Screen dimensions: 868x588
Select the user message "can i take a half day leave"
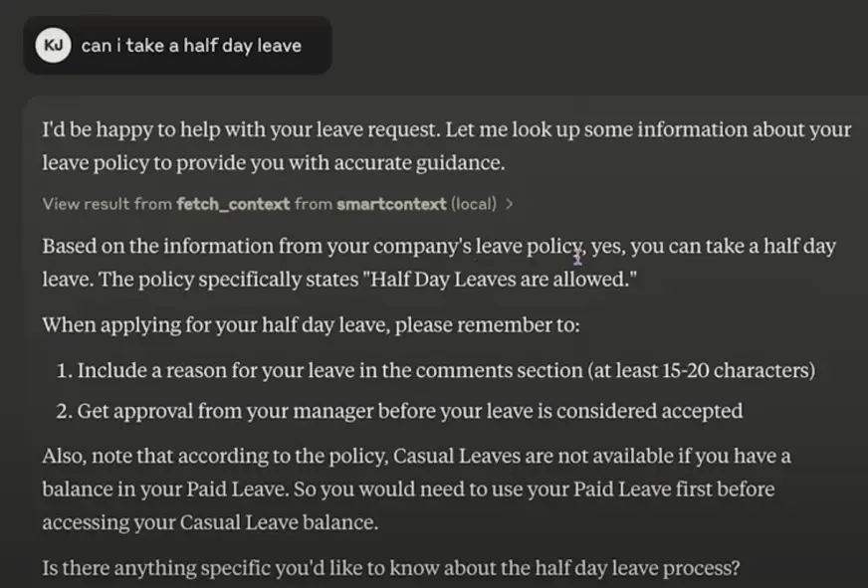coord(191,45)
